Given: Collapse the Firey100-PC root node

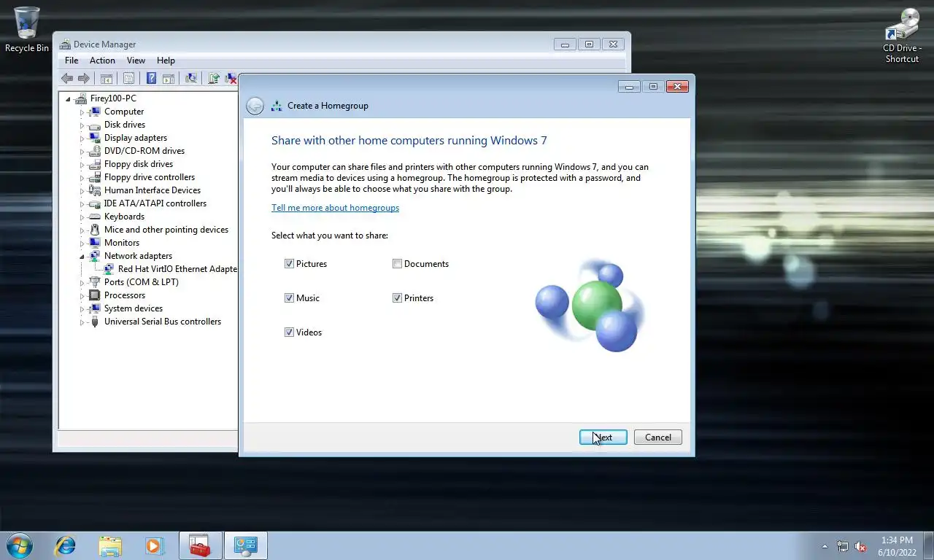Looking at the screenshot, I should click(69, 99).
